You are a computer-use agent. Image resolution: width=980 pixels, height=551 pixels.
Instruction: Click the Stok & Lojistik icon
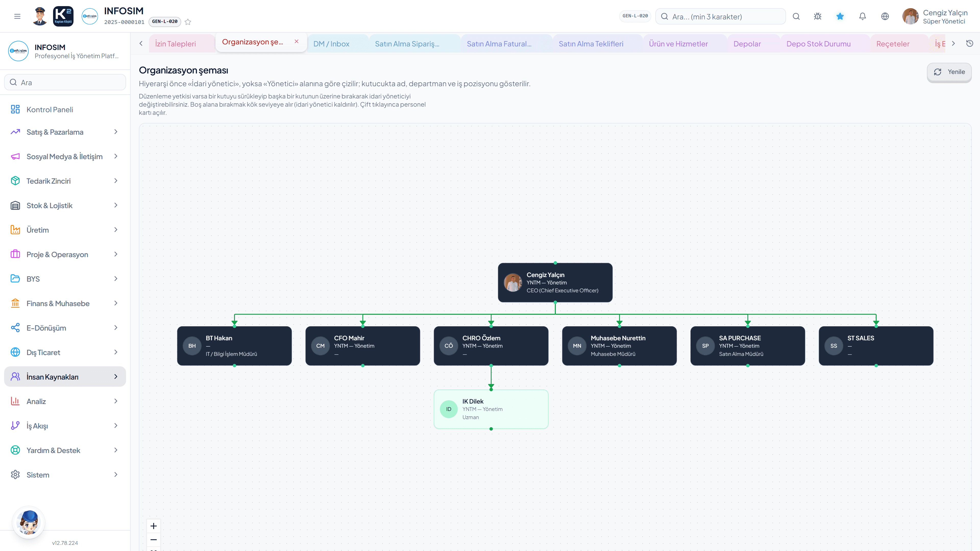[x=15, y=205]
